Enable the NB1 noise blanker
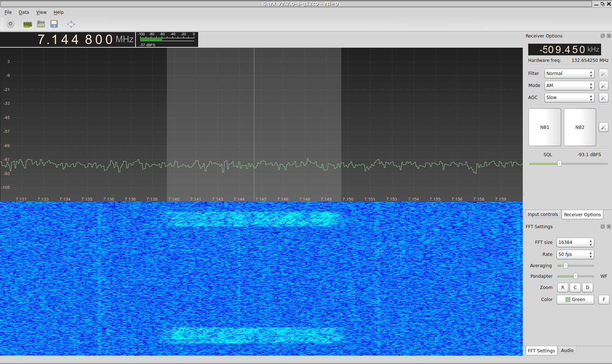The image size is (612, 364). coord(545,127)
